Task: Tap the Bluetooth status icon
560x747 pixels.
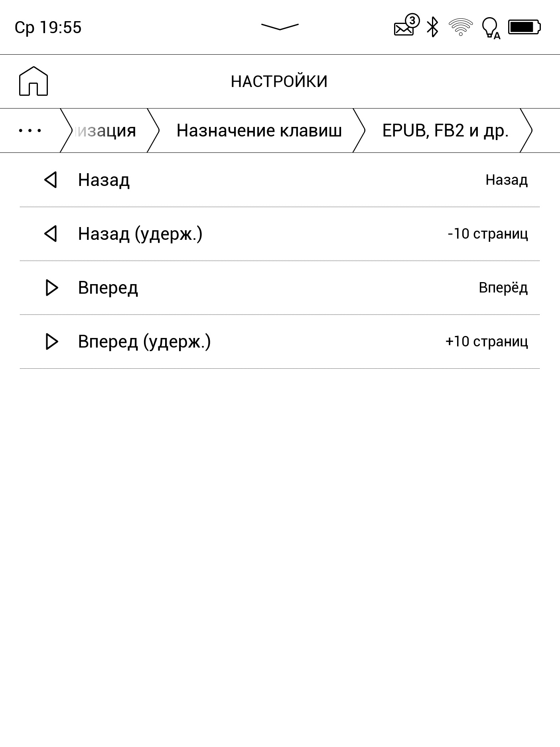Action: pyautogui.click(x=432, y=27)
